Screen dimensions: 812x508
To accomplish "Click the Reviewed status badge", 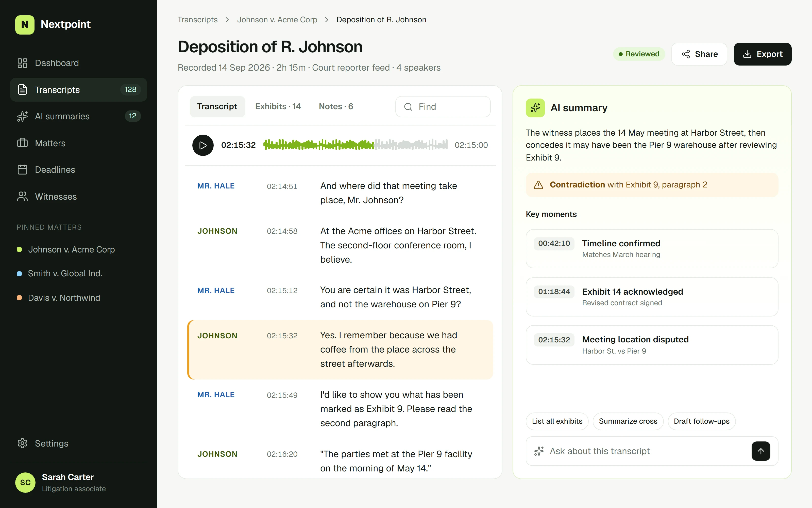I will pos(639,54).
